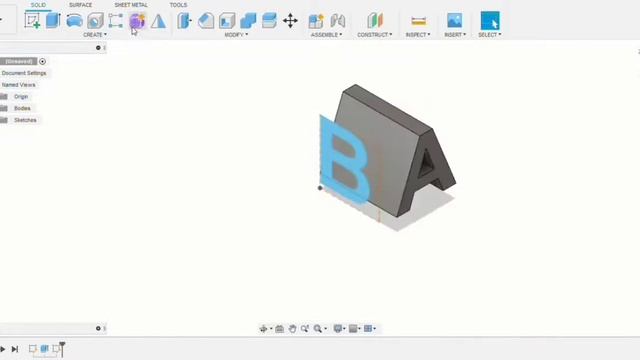Open the INSPECT dropdown menu
The image size is (640, 360).
click(x=418, y=35)
